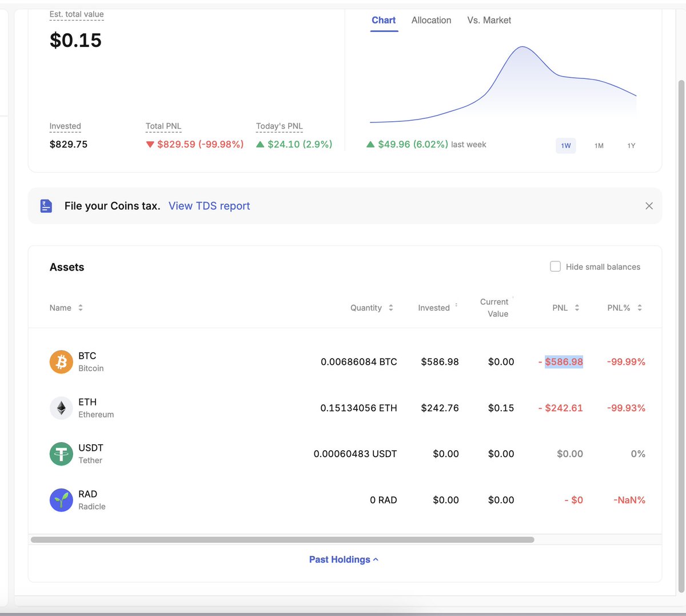Select the 1M chart range
The image size is (686, 616).
599,145
